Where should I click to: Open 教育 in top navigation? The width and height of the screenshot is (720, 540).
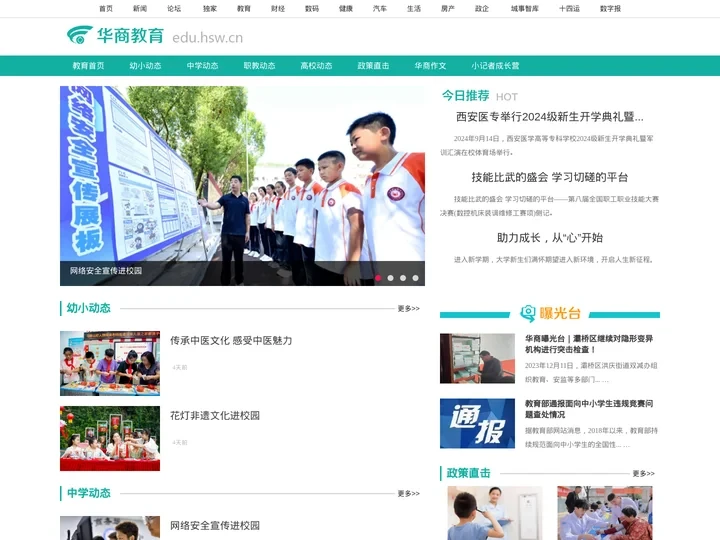pyautogui.click(x=244, y=9)
